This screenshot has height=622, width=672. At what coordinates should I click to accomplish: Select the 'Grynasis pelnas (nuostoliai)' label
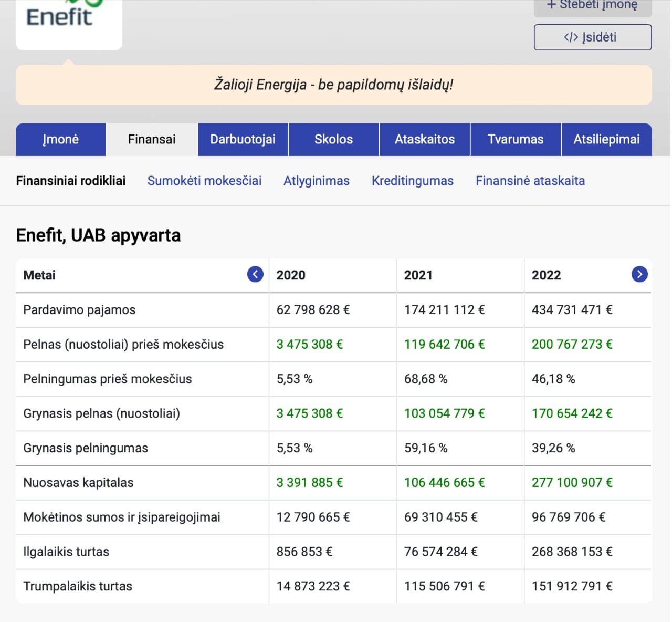(x=101, y=413)
